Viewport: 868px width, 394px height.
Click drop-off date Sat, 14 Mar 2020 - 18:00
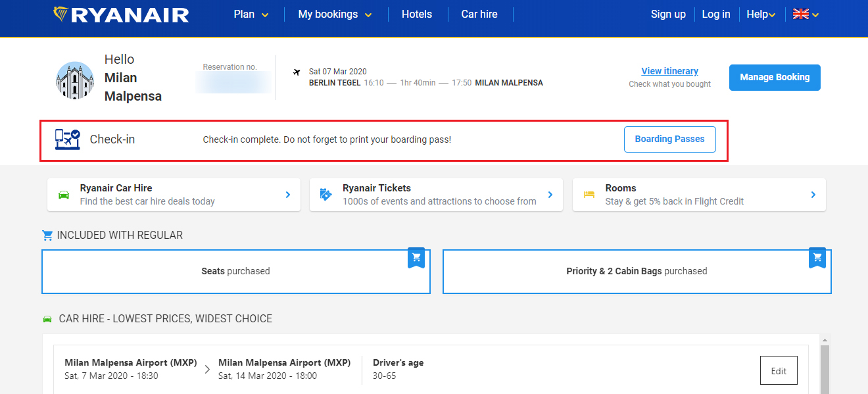[268, 376]
